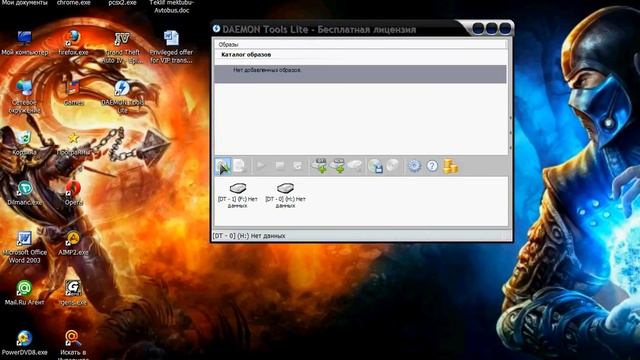640x360 pixels.
Task: Select the AIMP2.exe desktop shortcut
Action: click(73, 243)
